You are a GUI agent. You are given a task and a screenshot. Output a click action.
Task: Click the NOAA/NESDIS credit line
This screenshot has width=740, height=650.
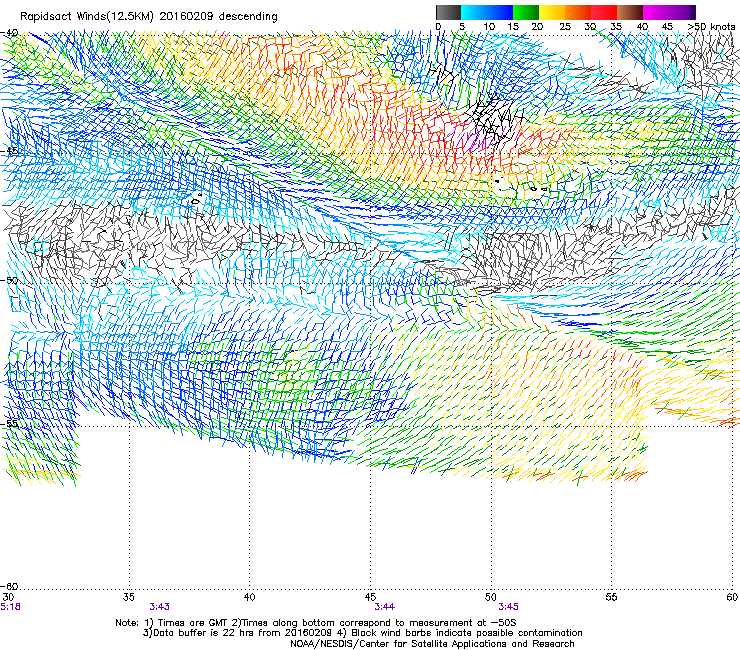(x=432, y=643)
